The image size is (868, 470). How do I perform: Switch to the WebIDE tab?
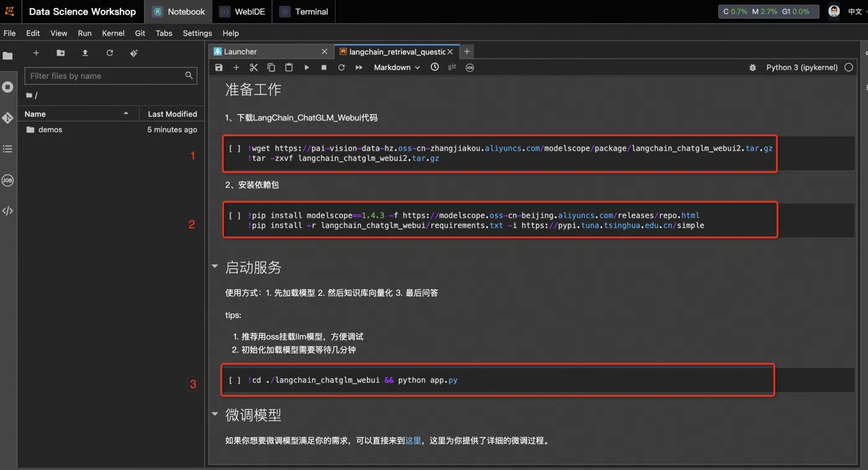coord(242,12)
